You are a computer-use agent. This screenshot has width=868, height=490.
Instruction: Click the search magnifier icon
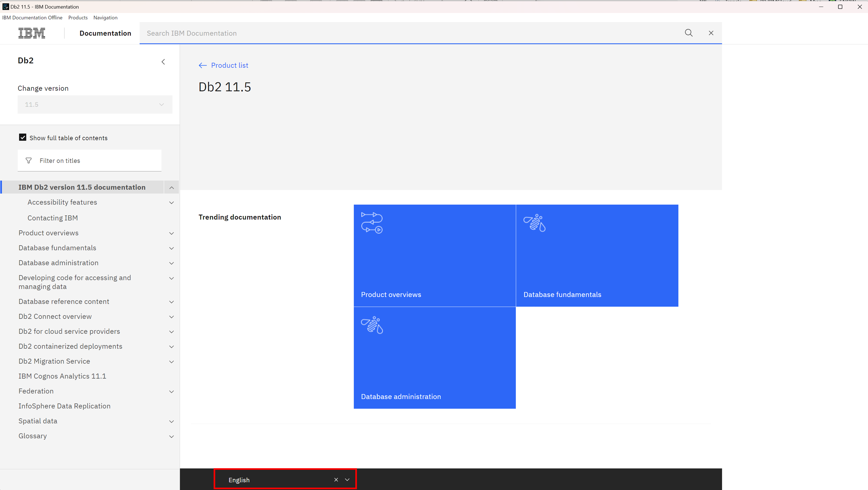point(688,33)
